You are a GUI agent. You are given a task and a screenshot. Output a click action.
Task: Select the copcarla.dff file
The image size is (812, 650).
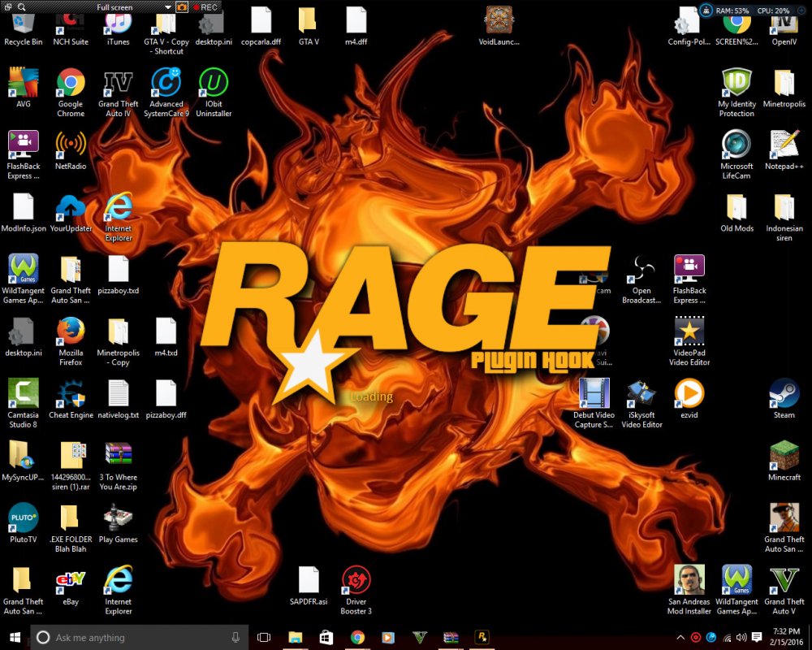[261, 26]
